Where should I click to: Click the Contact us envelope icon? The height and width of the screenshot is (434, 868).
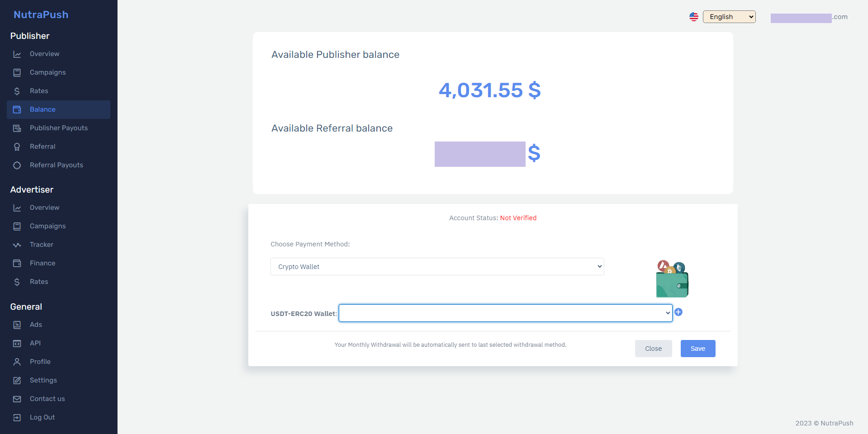pyautogui.click(x=17, y=399)
